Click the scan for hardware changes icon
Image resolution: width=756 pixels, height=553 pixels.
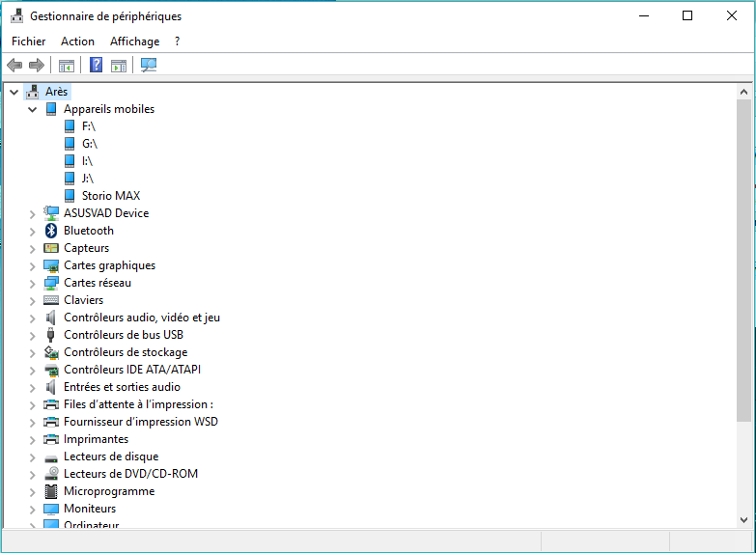click(x=149, y=66)
